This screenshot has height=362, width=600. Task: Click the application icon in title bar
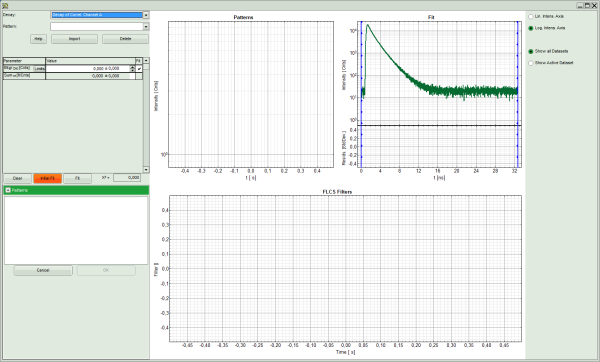click(5, 5)
